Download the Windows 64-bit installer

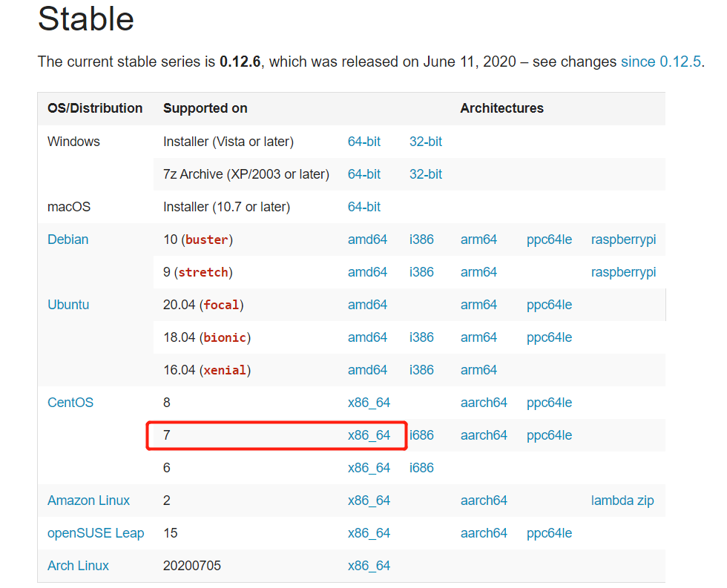[363, 142]
